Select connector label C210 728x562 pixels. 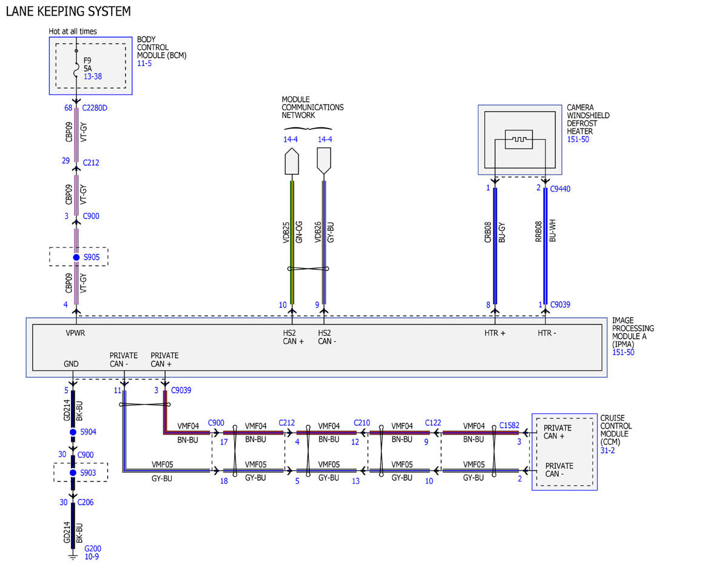362,422
